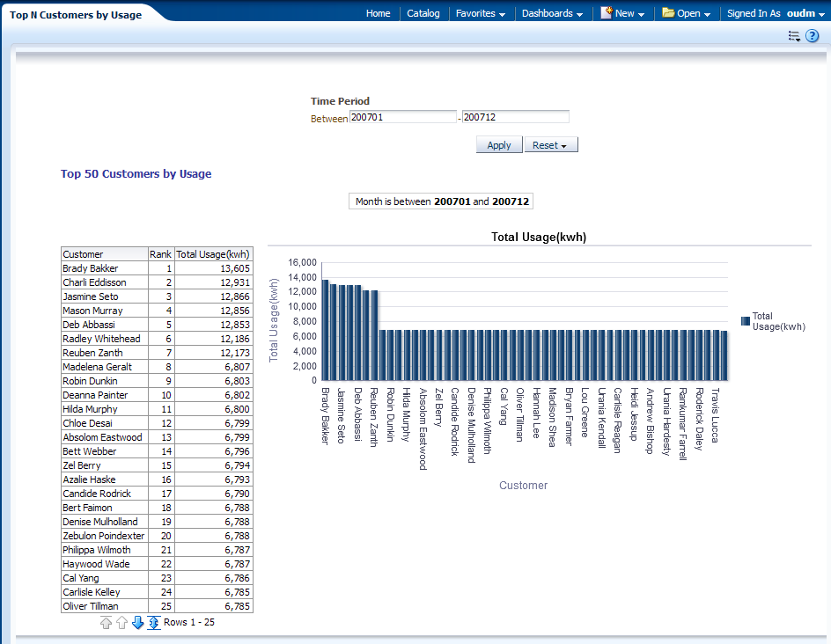Select Brady Bakker in the table

pyautogui.click(x=91, y=268)
